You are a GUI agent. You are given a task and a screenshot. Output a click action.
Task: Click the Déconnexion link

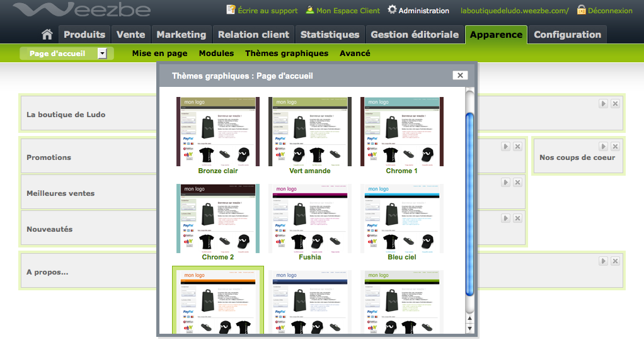pyautogui.click(x=610, y=11)
